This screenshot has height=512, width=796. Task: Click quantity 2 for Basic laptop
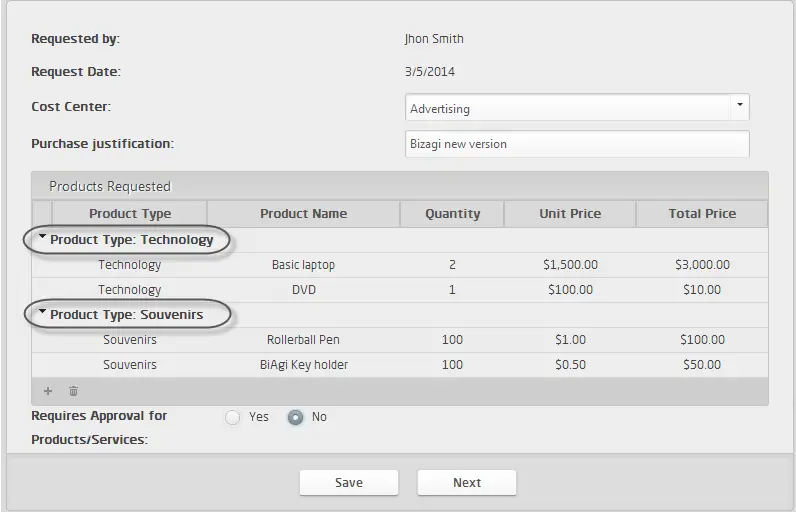tap(452, 265)
